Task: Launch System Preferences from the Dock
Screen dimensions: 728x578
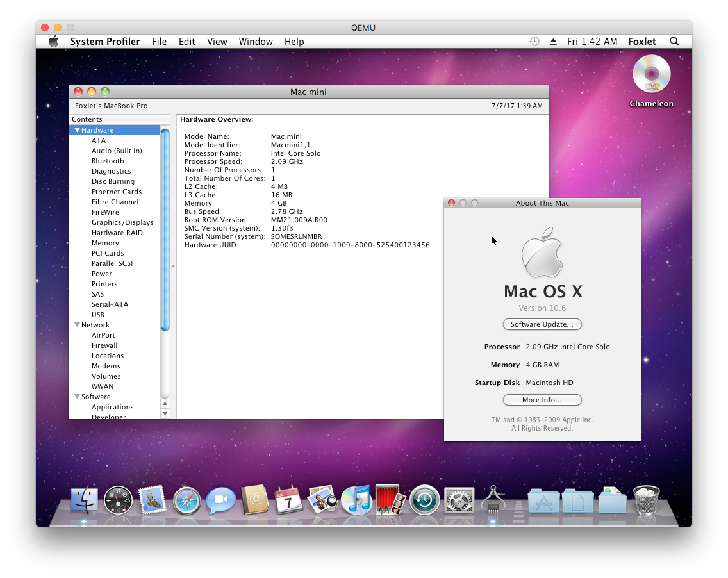Action: (x=459, y=500)
